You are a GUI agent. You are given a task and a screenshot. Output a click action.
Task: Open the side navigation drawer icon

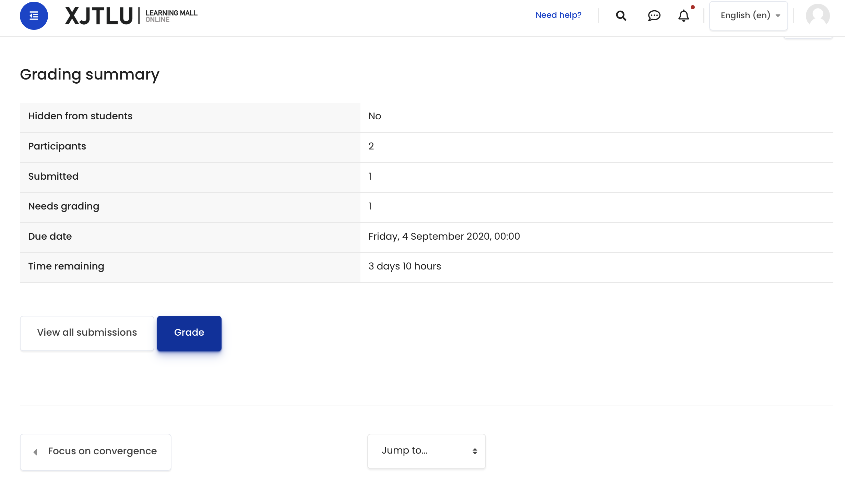pos(33,15)
